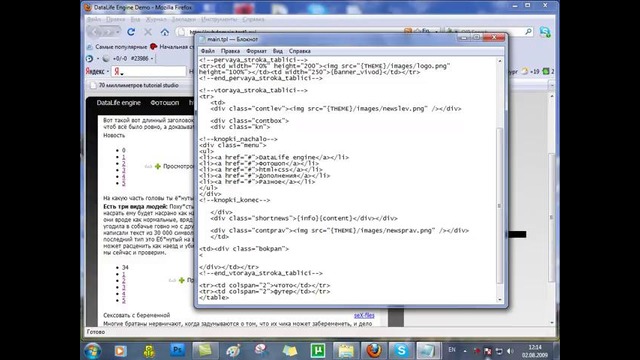Open Журнал menu in Firefox

pos(156,19)
